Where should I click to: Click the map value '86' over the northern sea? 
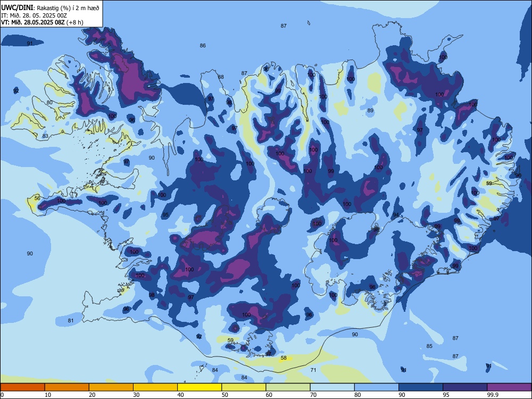tap(203, 45)
